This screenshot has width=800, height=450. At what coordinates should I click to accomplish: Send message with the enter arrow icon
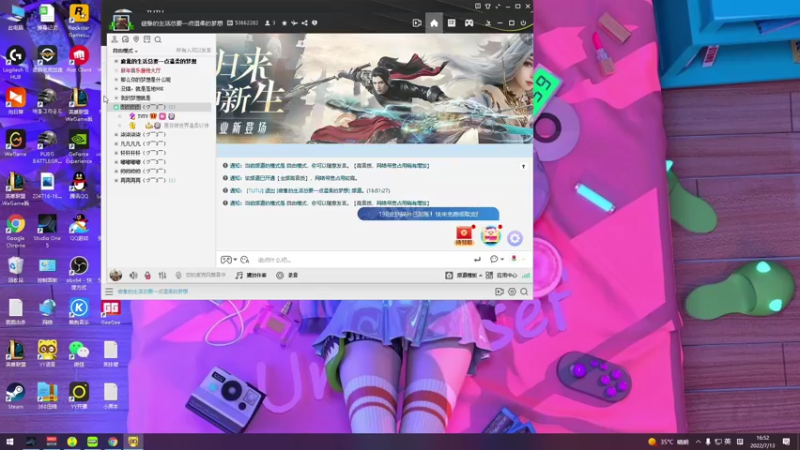pyautogui.click(x=477, y=260)
